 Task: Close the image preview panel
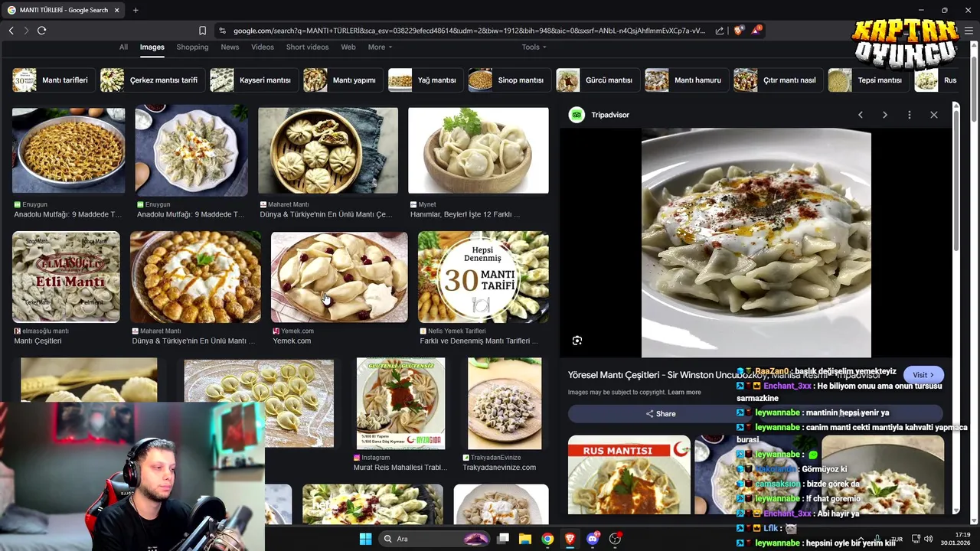934,115
